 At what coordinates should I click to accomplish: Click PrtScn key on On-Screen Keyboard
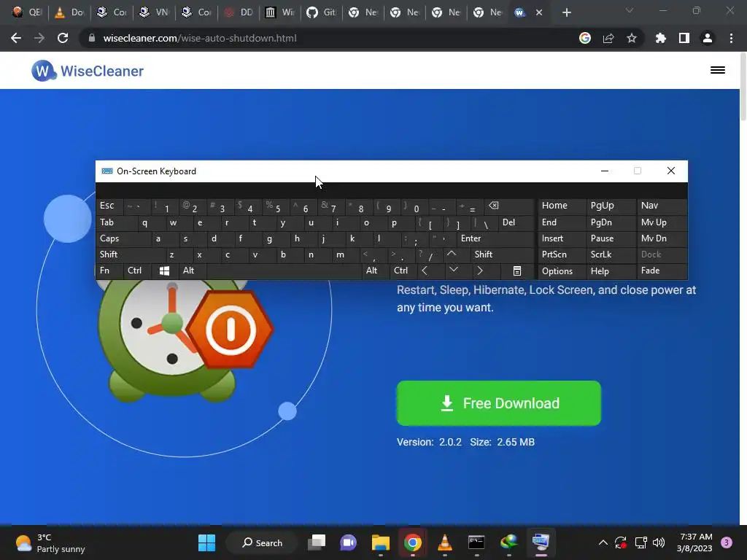tap(562, 254)
